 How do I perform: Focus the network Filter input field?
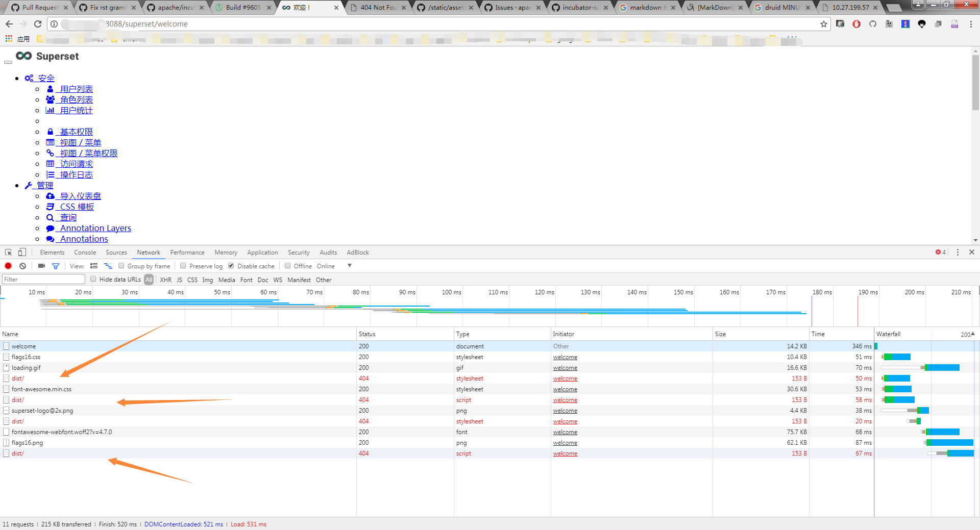tap(43, 279)
